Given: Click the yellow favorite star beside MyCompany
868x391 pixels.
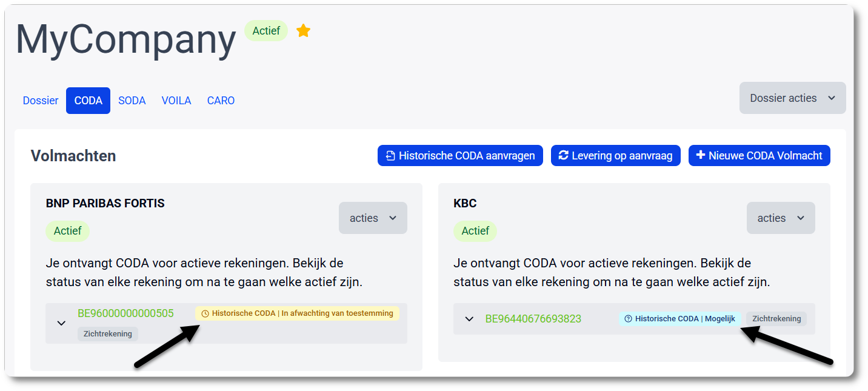Looking at the screenshot, I should 303,30.
